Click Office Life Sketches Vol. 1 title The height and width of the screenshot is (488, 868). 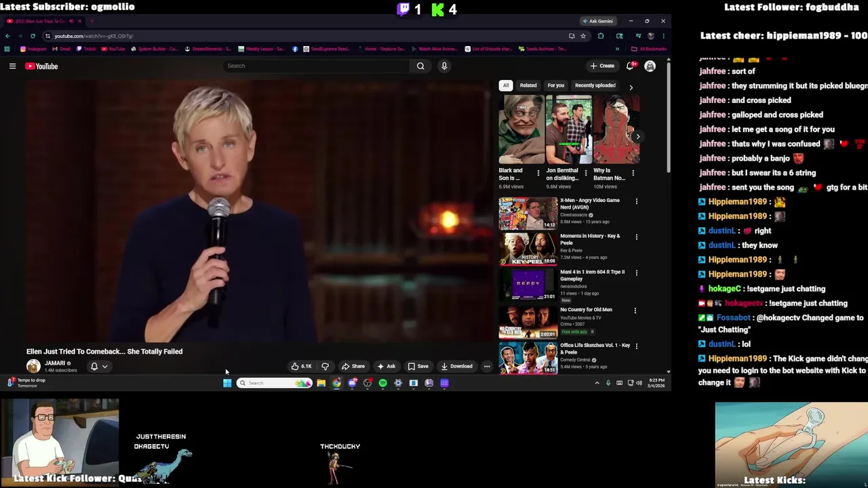(595, 348)
